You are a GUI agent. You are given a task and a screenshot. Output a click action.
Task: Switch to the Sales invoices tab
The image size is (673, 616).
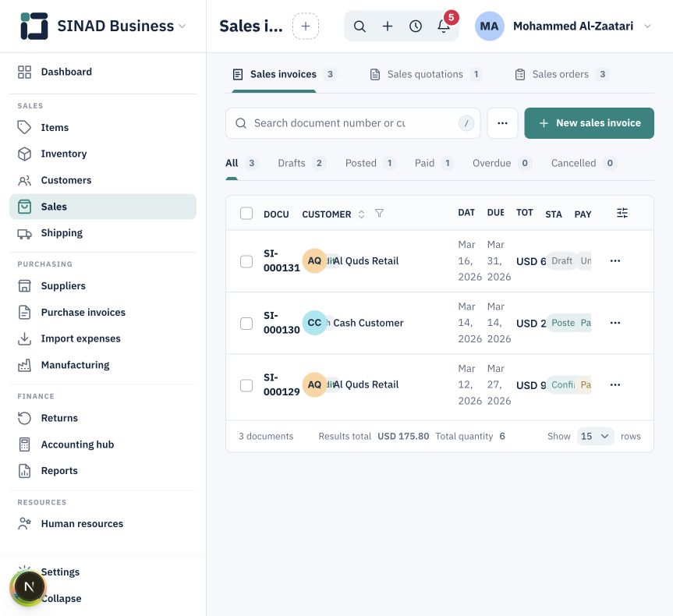click(284, 74)
